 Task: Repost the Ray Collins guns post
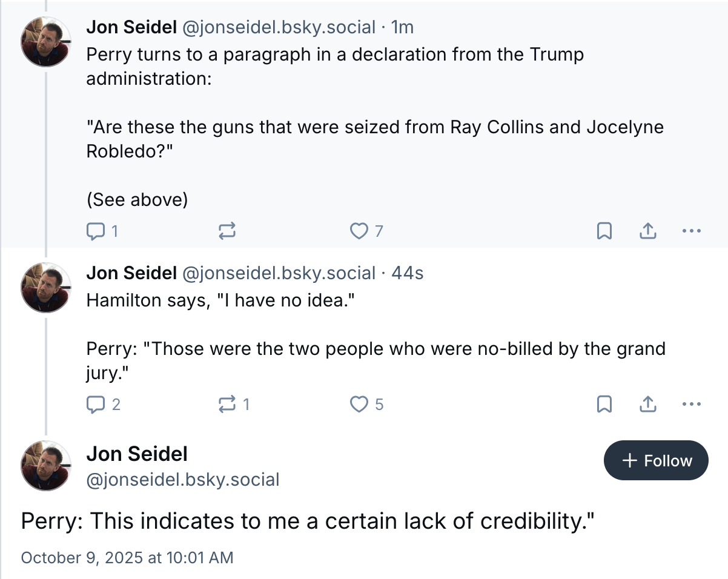click(227, 231)
